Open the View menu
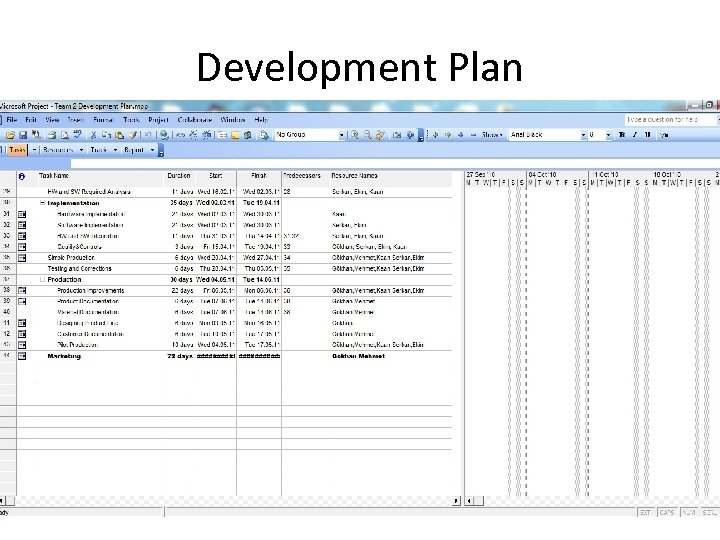 coord(52,120)
